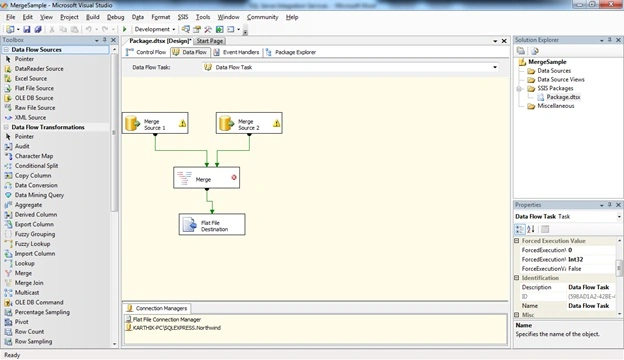
Task: Open the Data Flow Task dropdown
Action: 495,67
